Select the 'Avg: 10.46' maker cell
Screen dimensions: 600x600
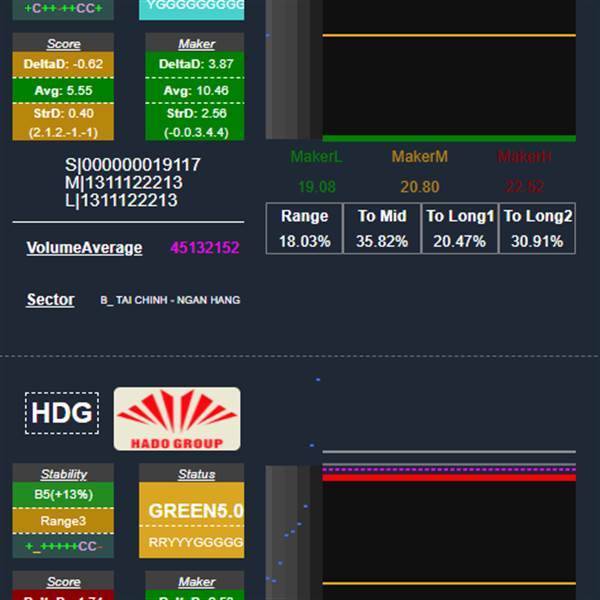click(x=195, y=90)
